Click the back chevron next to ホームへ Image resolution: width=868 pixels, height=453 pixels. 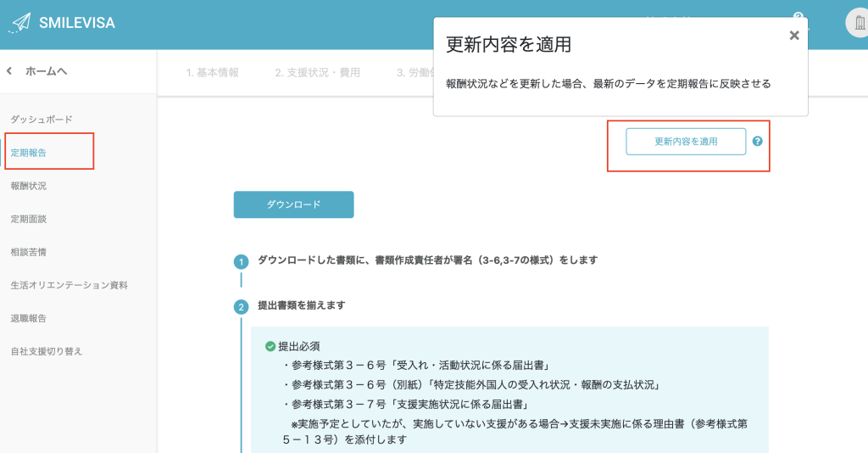click(9, 71)
